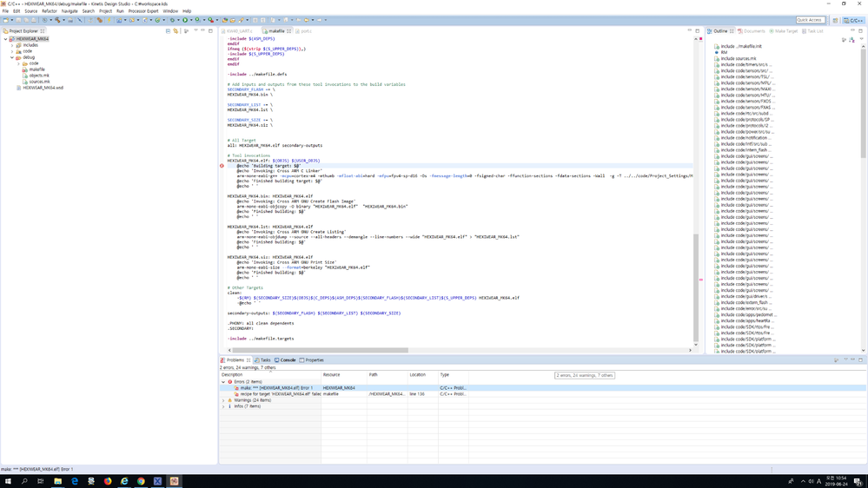Image resolution: width=868 pixels, height=488 pixels.
Task: Switch to the Task List tab
Action: [x=812, y=31]
